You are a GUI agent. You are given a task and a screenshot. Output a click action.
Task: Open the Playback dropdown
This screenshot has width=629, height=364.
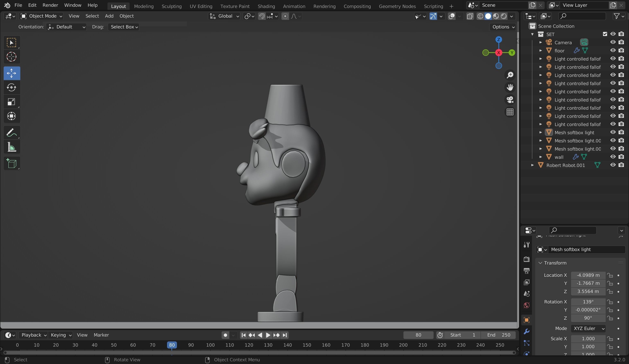pyautogui.click(x=33, y=335)
